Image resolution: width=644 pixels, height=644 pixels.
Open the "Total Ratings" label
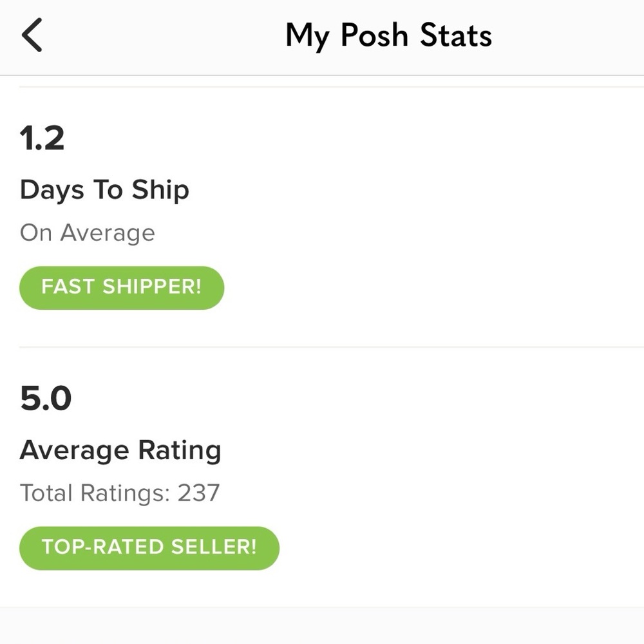coord(95,493)
